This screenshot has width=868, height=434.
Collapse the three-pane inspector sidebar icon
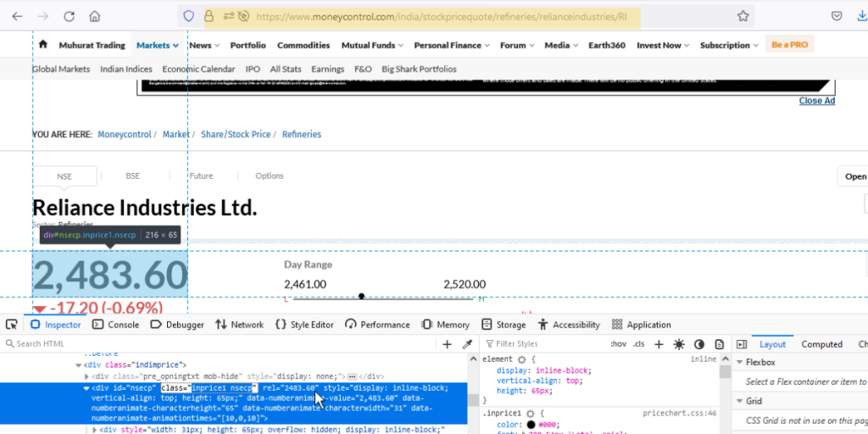click(742, 344)
